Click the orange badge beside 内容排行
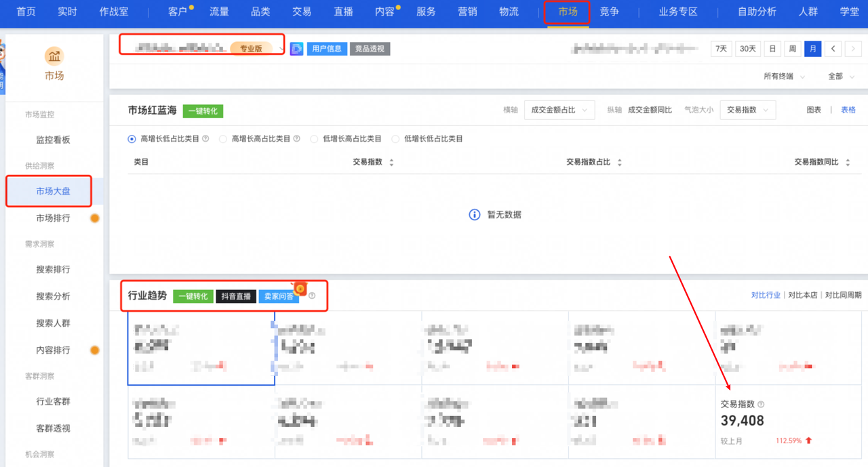This screenshot has width=868, height=467. click(95, 350)
